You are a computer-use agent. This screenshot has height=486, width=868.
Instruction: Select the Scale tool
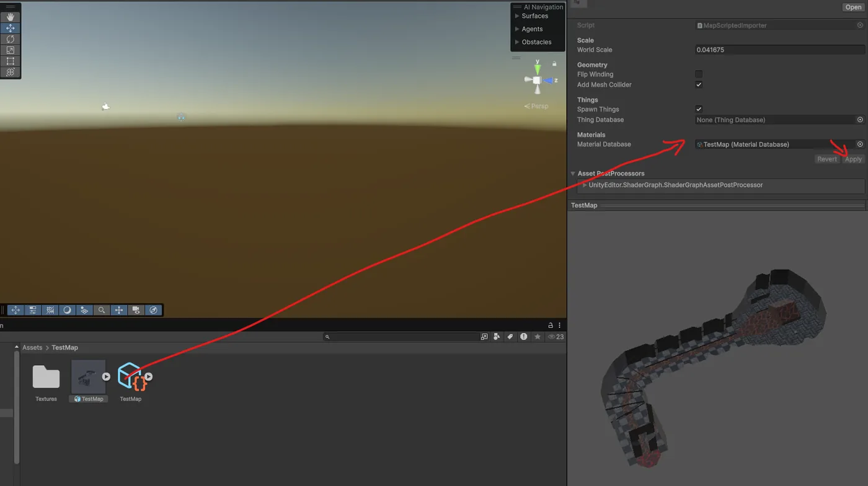11,50
